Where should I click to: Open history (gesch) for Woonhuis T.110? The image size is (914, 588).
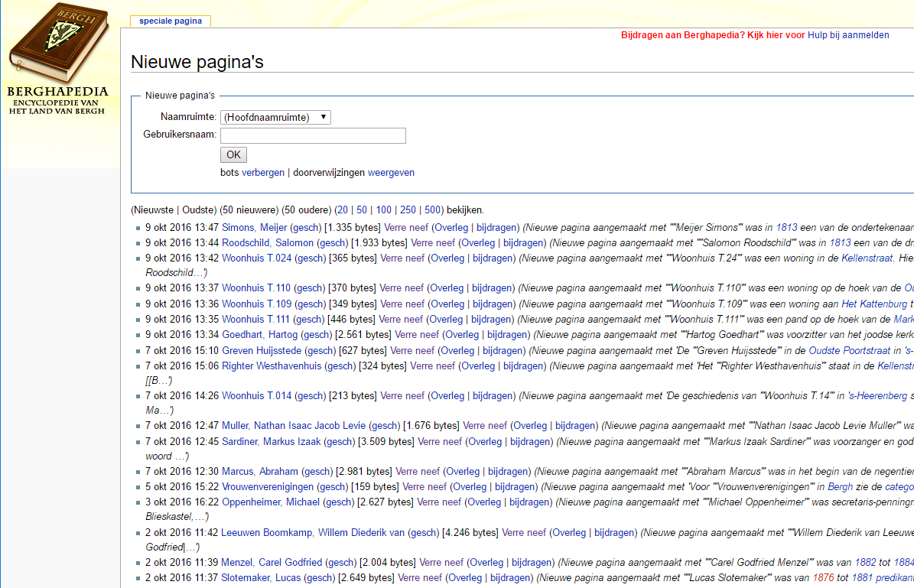310,288
